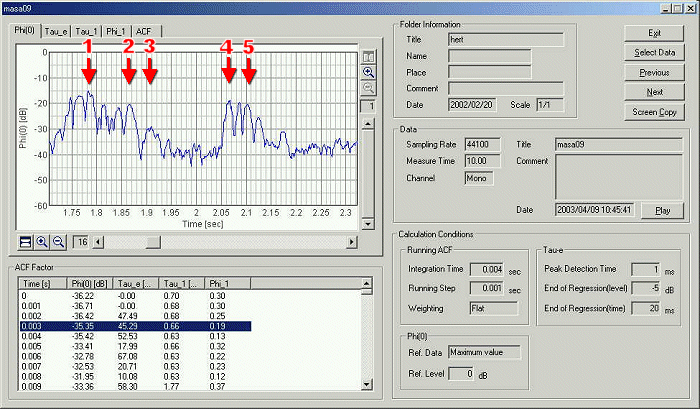This screenshot has height=409, width=700.
Task: Open the Tau_e tab
Action: 56,31
